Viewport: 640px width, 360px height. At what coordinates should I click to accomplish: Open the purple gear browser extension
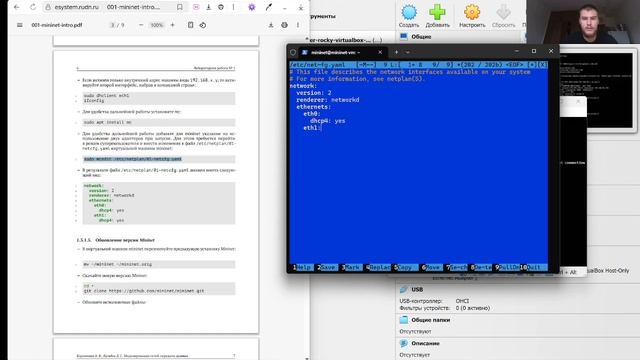(252, 7)
